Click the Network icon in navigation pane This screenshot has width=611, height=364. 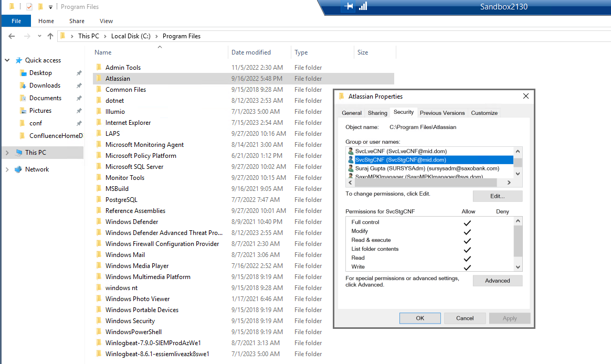(18, 169)
